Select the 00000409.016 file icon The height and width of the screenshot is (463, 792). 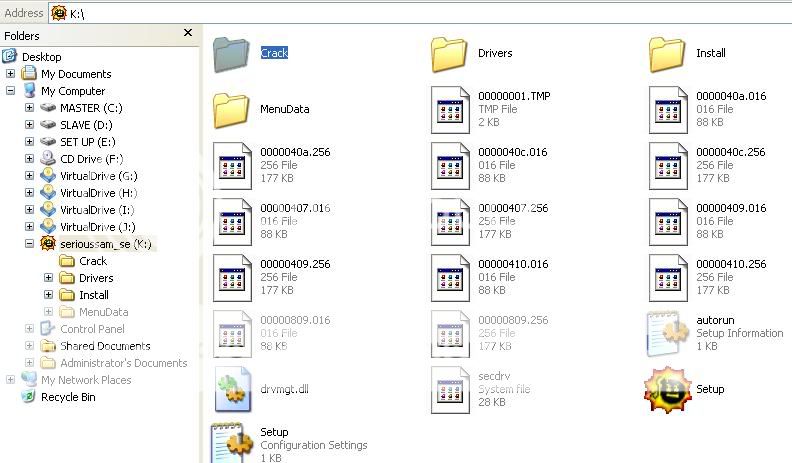click(x=668, y=222)
